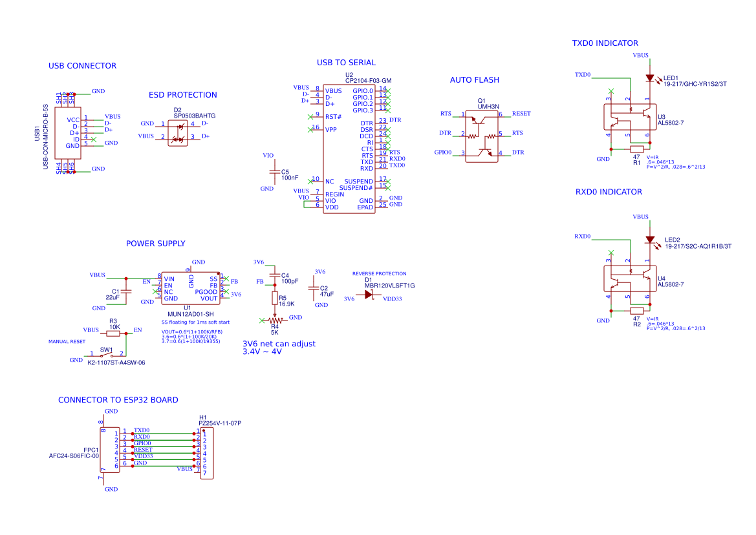This screenshot has width=756, height=535.
Task: Click the R3 10K resistor symbol
Action: pos(113,333)
